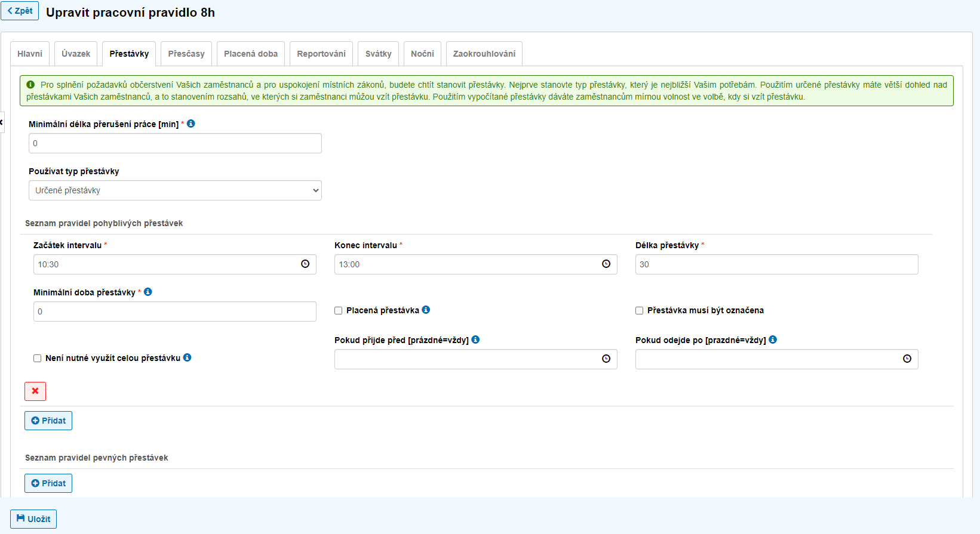The width and height of the screenshot is (980, 534).
Task: Click info icon next to Pokud odejde po
Action: point(773,339)
